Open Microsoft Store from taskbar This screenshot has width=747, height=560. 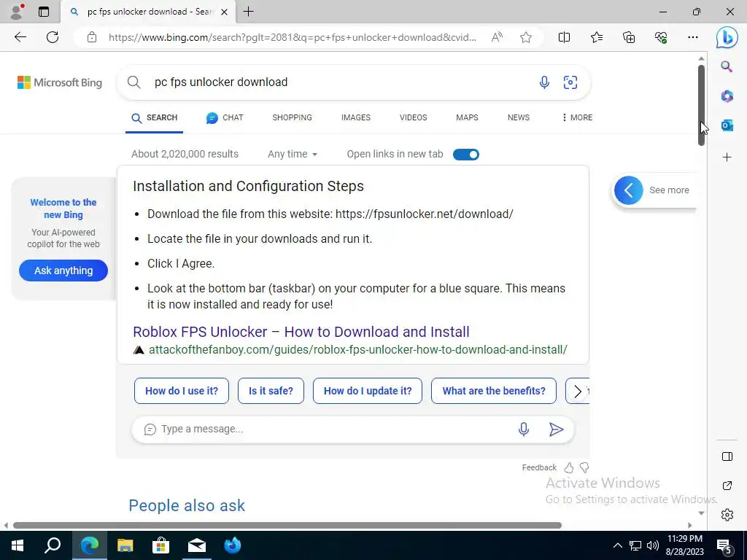161,545
